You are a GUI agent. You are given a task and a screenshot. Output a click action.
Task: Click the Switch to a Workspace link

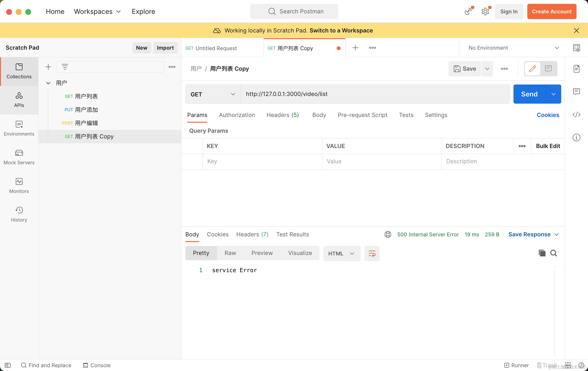pyautogui.click(x=341, y=31)
